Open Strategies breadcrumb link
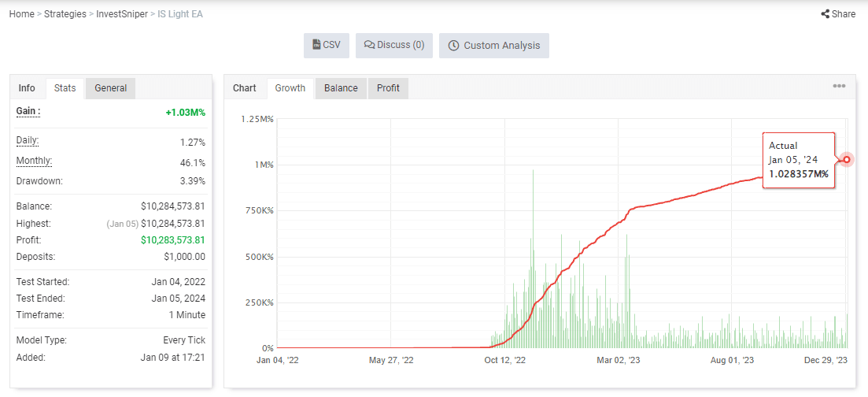This screenshot has width=868, height=397. (65, 14)
